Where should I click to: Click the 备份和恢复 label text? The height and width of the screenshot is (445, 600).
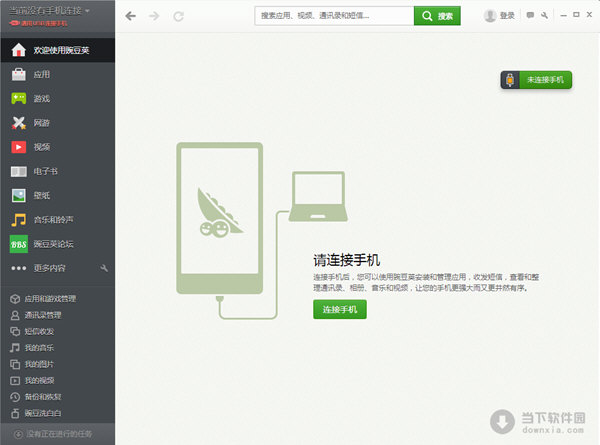click(x=43, y=397)
